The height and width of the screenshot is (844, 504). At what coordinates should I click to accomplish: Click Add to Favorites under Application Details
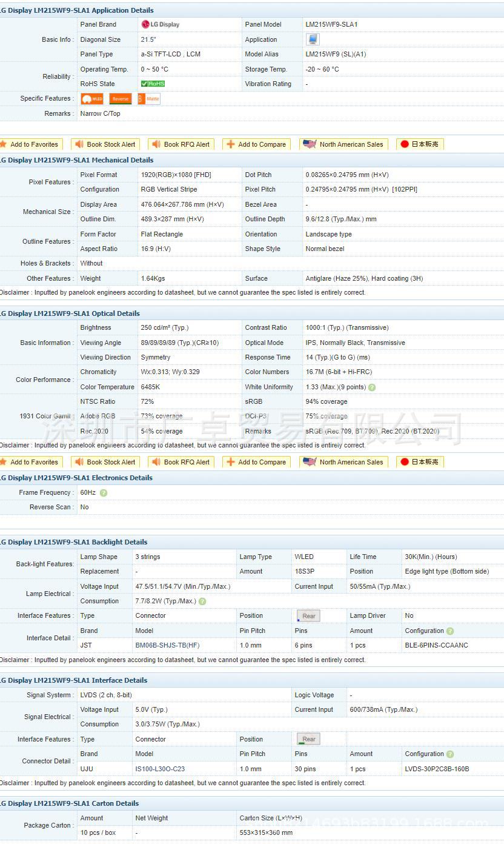[x=30, y=144]
